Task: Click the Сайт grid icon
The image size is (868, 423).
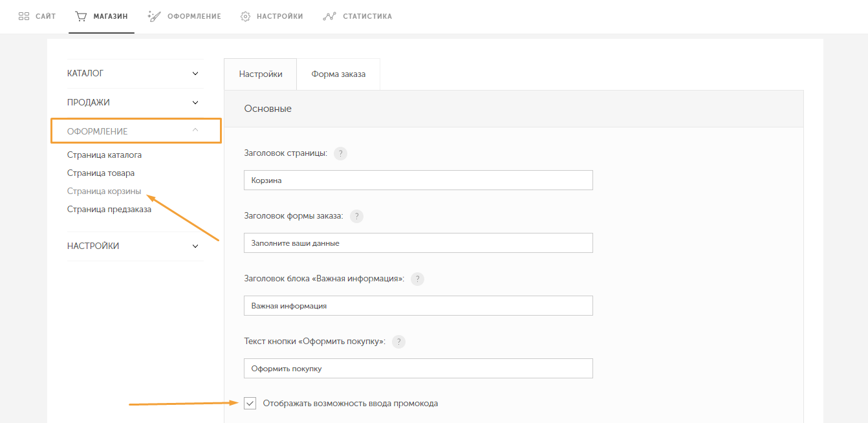Action: click(x=24, y=16)
